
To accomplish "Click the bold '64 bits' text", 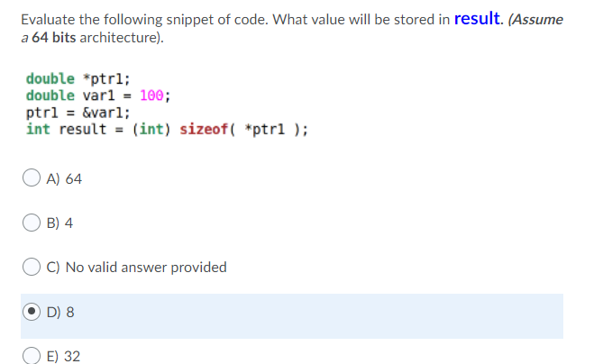I will click(x=53, y=38).
